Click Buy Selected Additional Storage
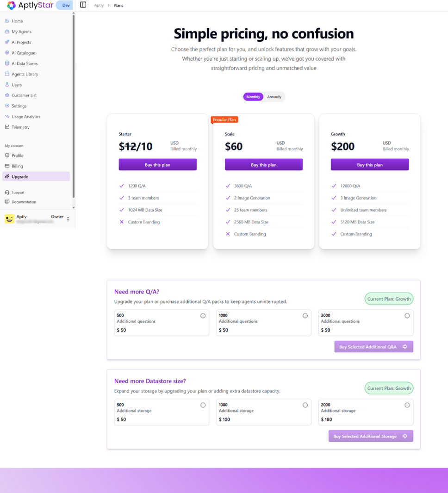The width and height of the screenshot is (448, 493). (x=370, y=436)
